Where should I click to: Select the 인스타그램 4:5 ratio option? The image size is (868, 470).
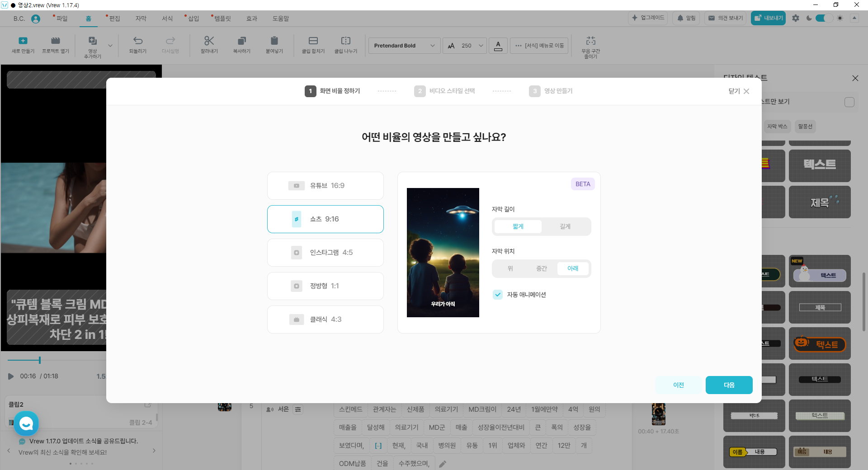point(325,253)
